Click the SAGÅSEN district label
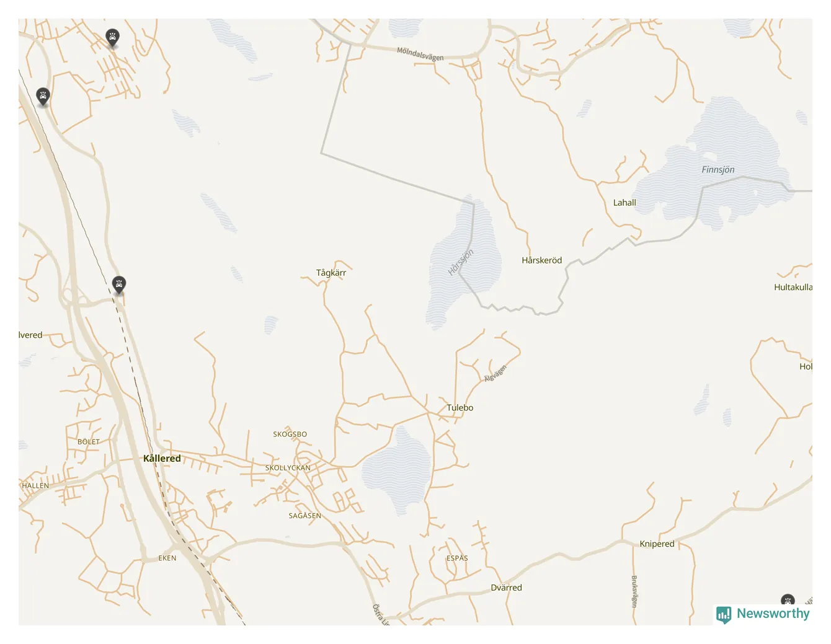Image resolution: width=831 pixels, height=644 pixels. coord(305,516)
